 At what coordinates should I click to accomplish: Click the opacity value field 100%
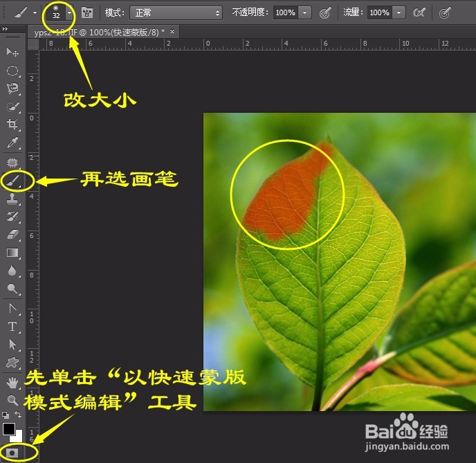[285, 12]
